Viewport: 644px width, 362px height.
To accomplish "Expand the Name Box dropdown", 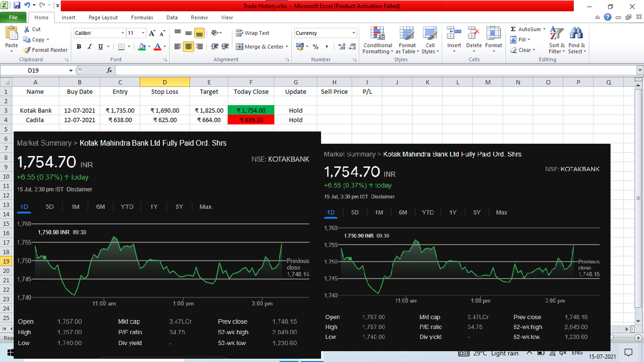I will 71,70.
